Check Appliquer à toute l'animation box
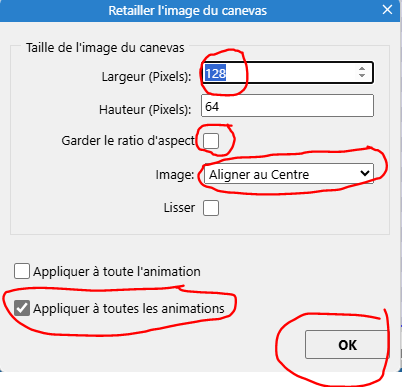402x387 pixels. (x=22, y=271)
